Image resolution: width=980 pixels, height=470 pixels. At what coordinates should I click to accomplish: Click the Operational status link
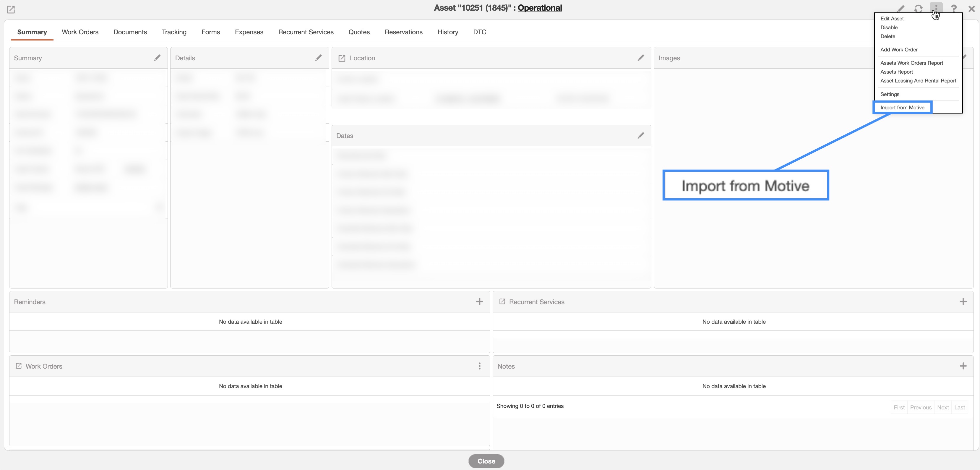(x=539, y=8)
